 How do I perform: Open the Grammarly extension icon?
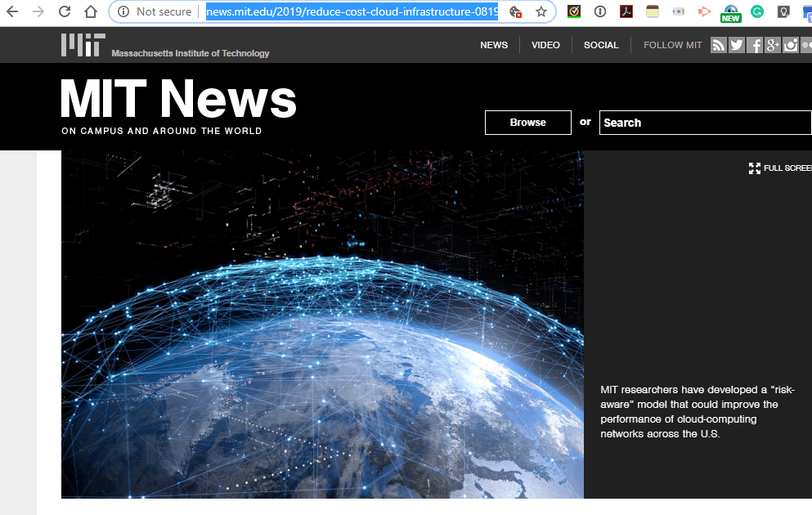point(757,11)
